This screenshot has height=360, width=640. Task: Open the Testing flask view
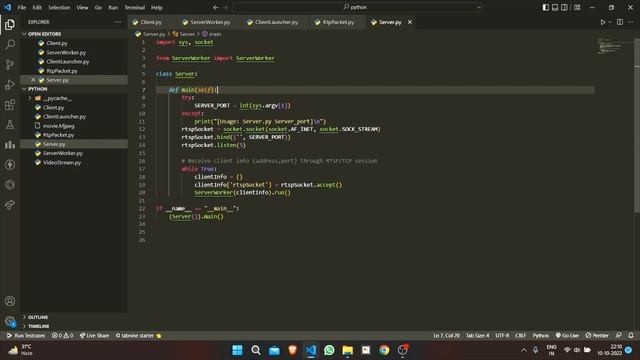(10, 124)
